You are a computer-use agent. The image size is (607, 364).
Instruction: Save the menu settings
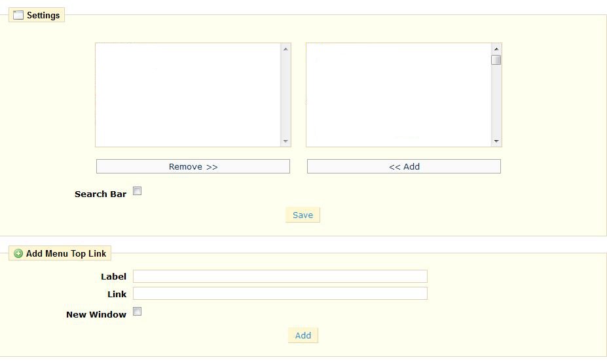[x=303, y=215]
